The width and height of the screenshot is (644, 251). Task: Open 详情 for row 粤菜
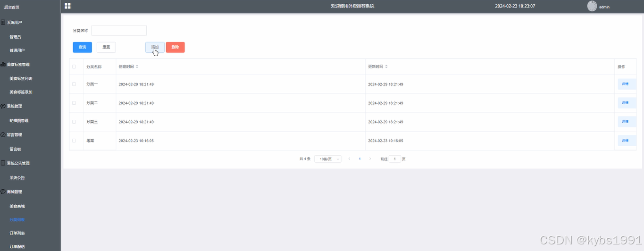click(x=627, y=141)
